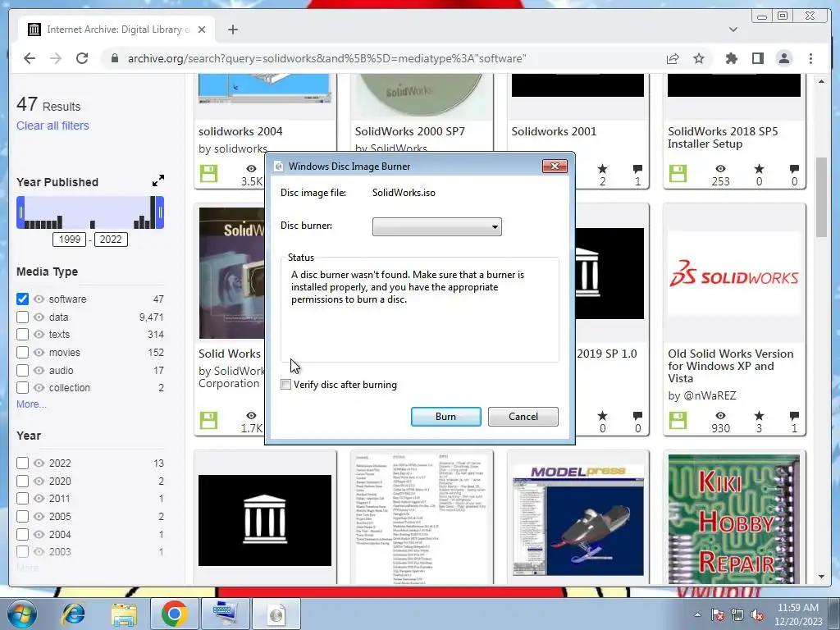Image resolution: width=840 pixels, height=630 pixels.
Task: Open the MODELpress snowmobile thumbnail
Action: pos(577,519)
